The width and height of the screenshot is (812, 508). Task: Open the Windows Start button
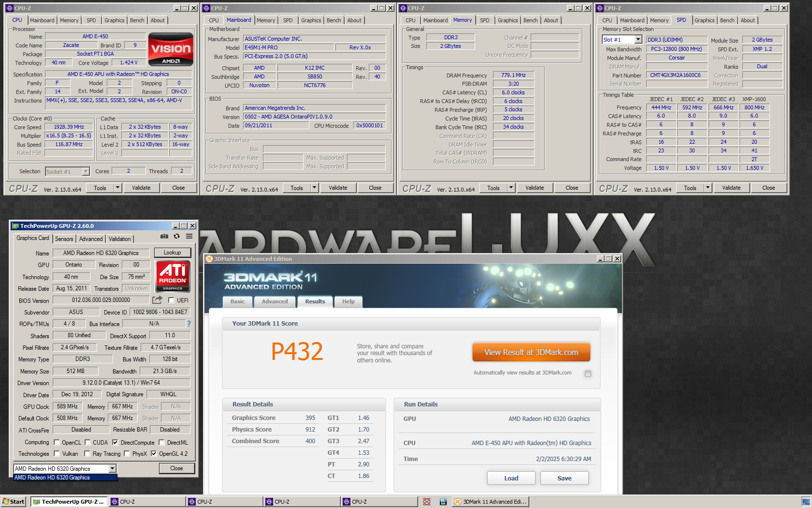(x=14, y=502)
